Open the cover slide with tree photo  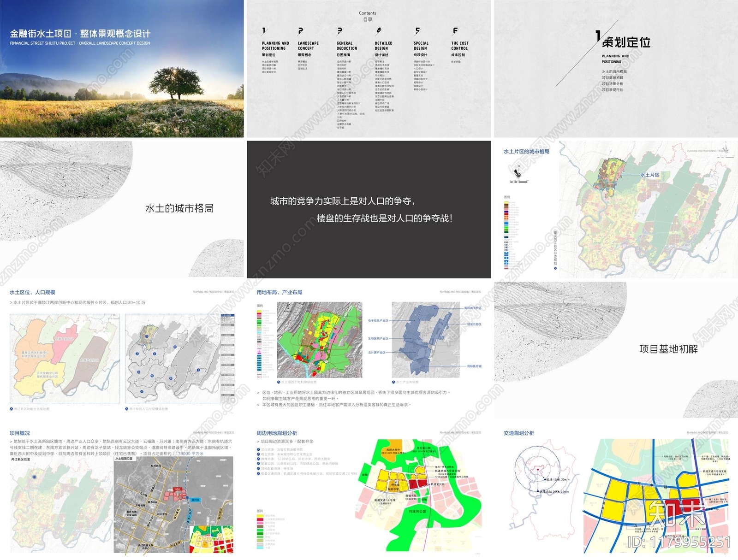pos(122,69)
